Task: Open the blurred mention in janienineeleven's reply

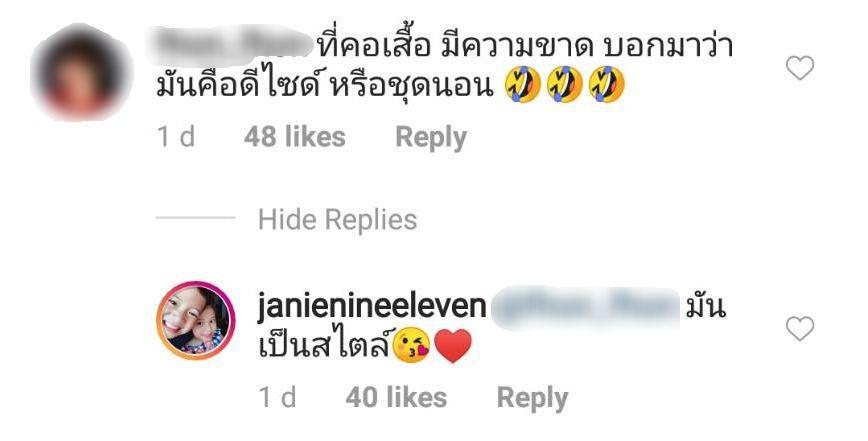Action: 586,308
